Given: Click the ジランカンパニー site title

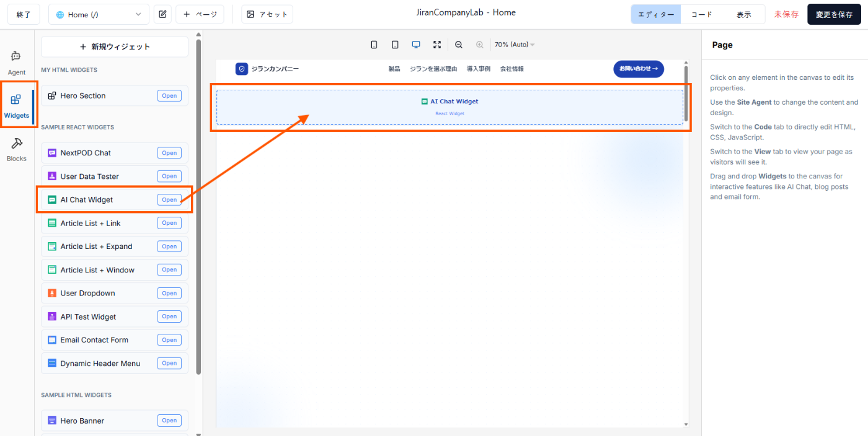Looking at the screenshot, I should point(275,69).
